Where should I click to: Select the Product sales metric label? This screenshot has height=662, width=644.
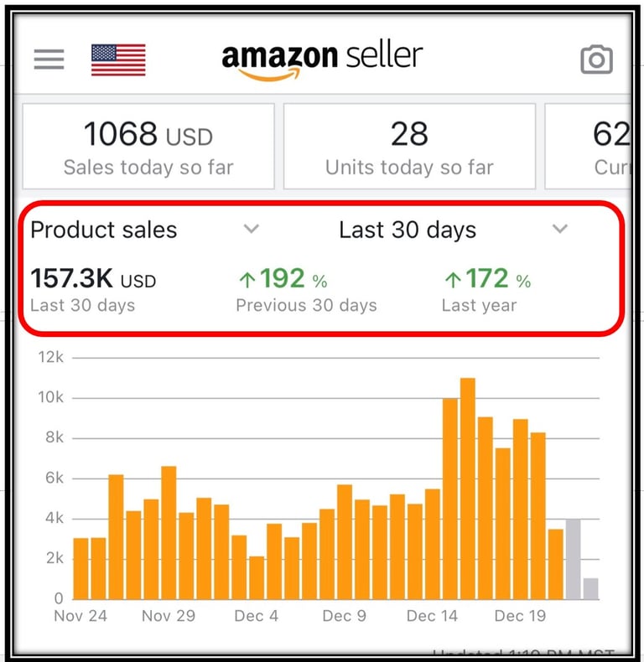click(x=104, y=230)
